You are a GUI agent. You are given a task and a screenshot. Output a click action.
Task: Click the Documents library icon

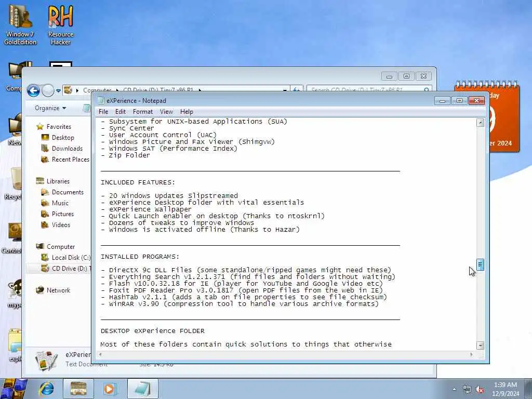pos(45,192)
